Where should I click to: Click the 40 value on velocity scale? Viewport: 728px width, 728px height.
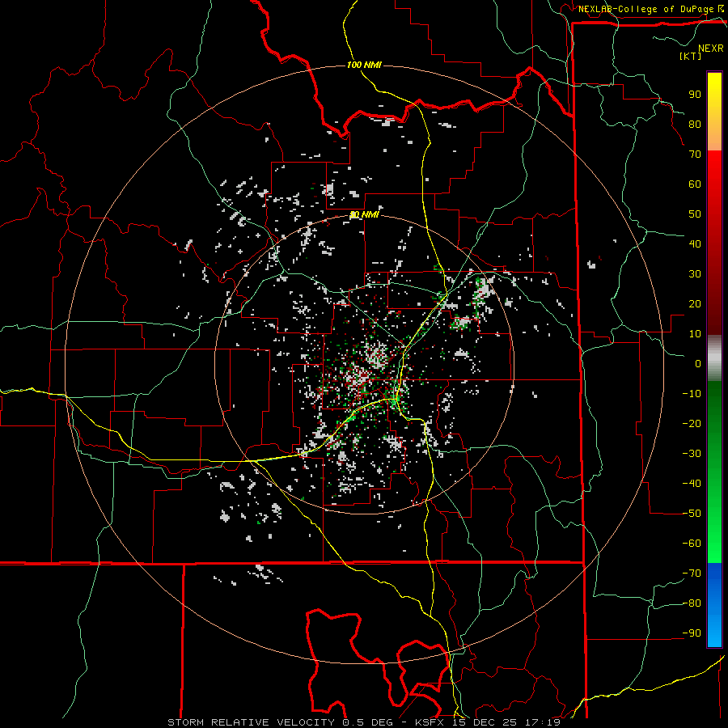[695, 244]
